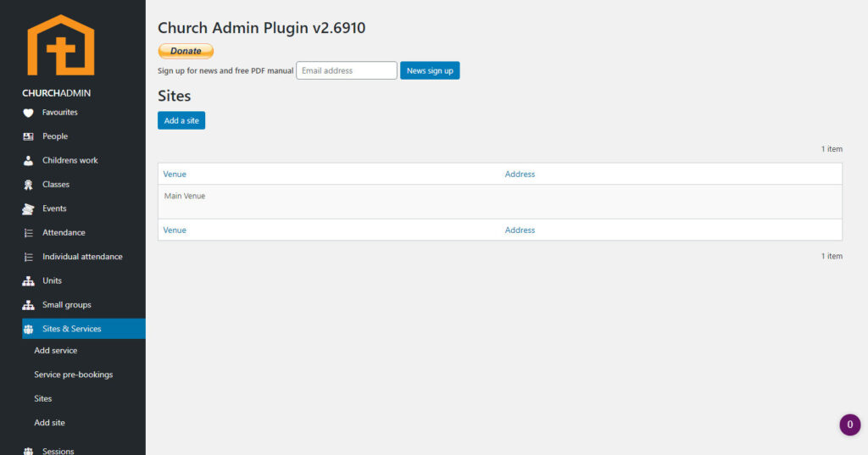
Task: Click the People ID card icon
Action: coord(28,136)
